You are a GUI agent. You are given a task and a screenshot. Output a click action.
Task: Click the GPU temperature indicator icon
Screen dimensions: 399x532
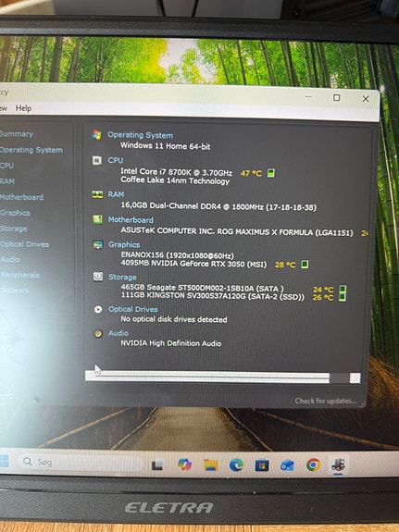305,265
